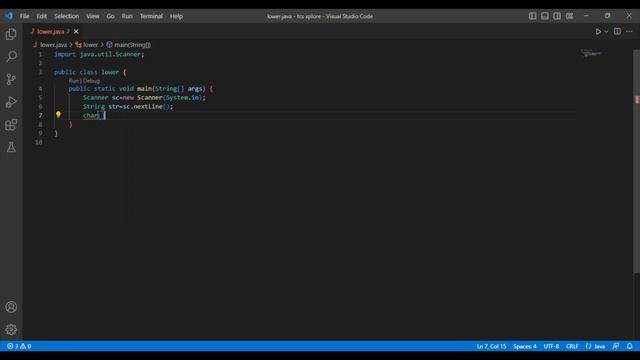
Task: Open notifications bell in status bar
Action: pyautogui.click(x=629, y=346)
